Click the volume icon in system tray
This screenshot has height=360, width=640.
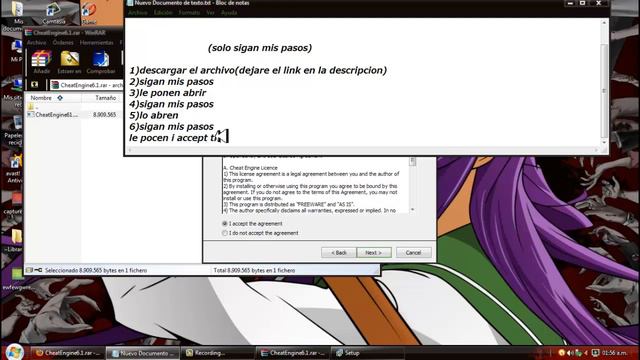[570, 353]
